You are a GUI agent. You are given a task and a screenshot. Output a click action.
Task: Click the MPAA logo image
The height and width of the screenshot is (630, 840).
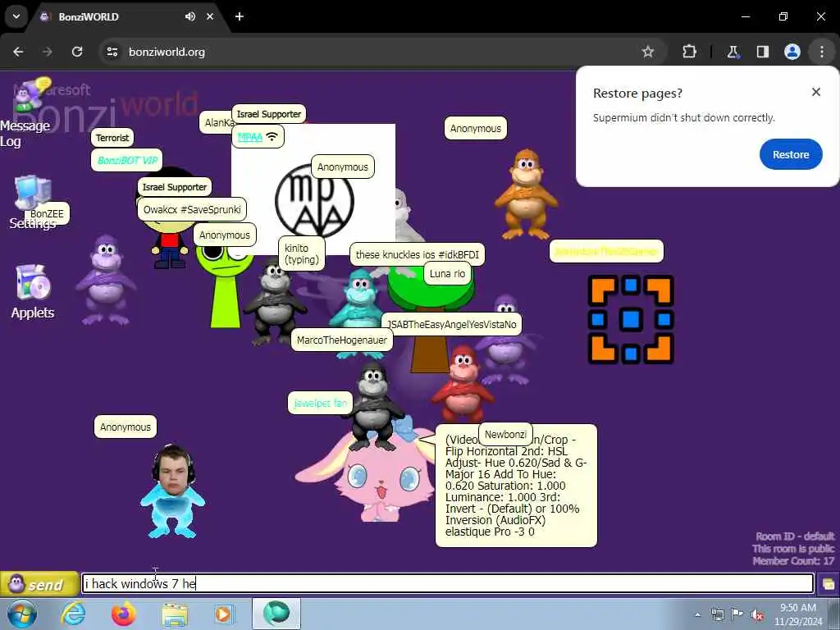point(314,201)
